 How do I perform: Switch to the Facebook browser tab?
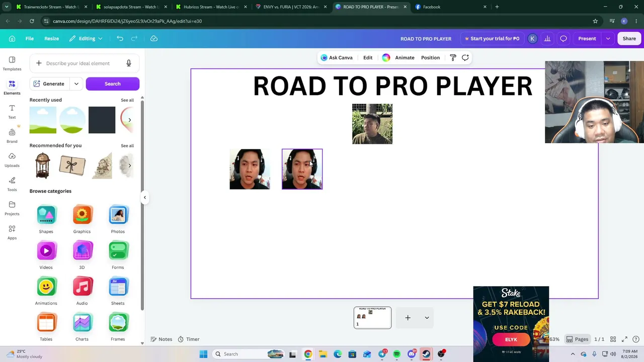point(451,7)
